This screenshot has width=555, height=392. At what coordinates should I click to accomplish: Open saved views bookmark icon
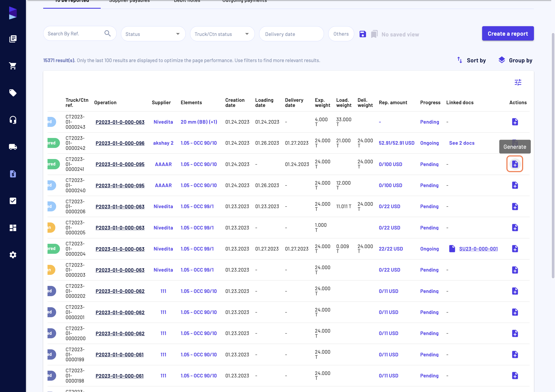coord(374,34)
